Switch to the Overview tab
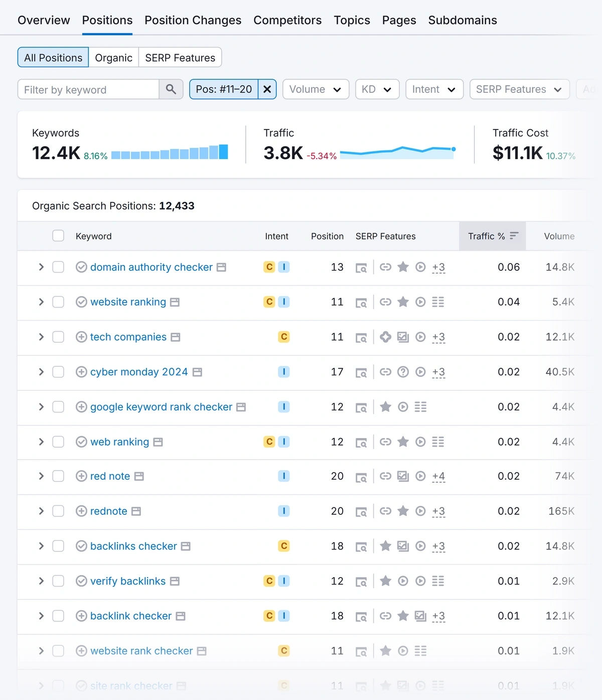This screenshot has width=602, height=700. tap(44, 20)
